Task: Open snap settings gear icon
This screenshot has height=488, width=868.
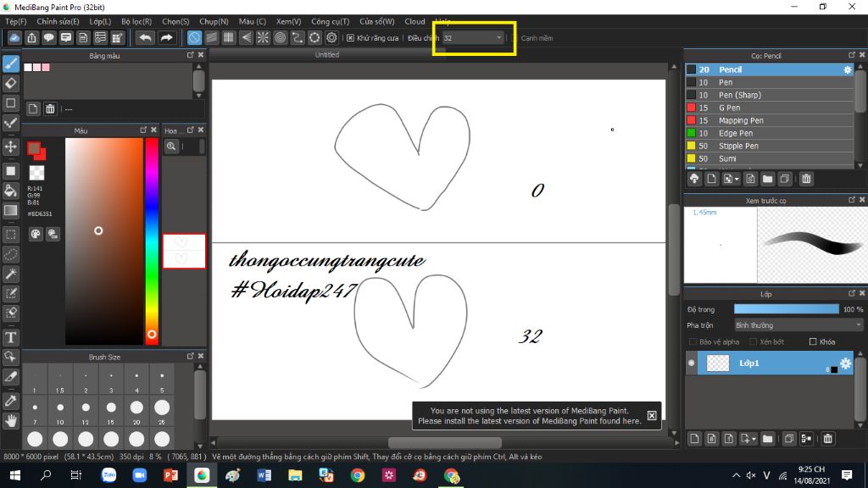Action: coord(331,37)
